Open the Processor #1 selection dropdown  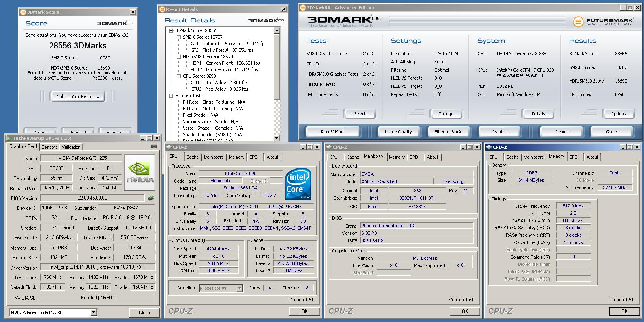point(239,288)
